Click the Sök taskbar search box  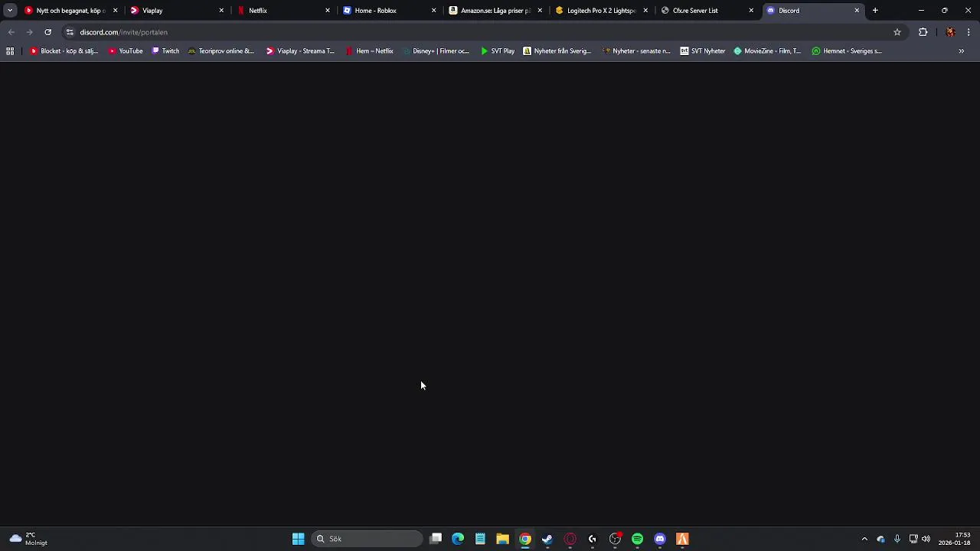[367, 539]
